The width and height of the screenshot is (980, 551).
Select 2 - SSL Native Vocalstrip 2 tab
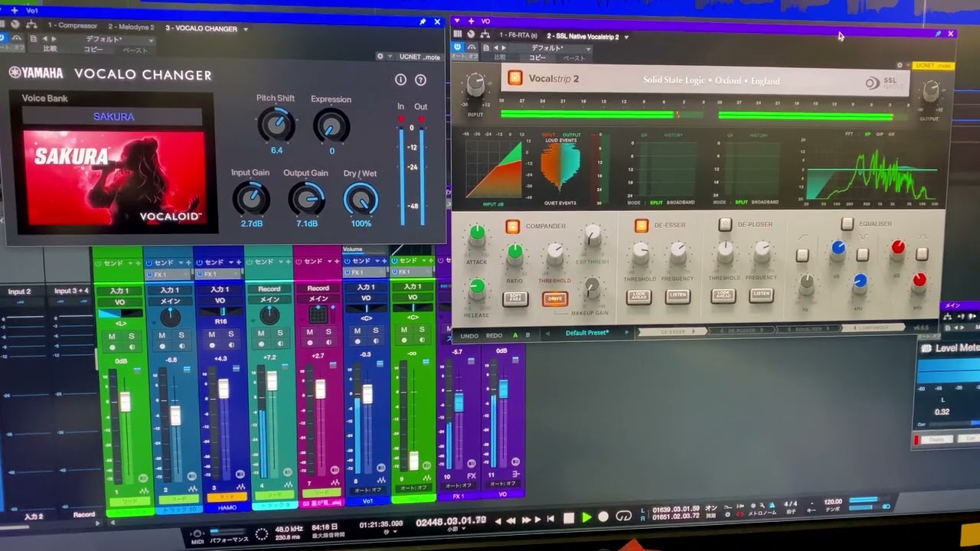pyautogui.click(x=583, y=37)
